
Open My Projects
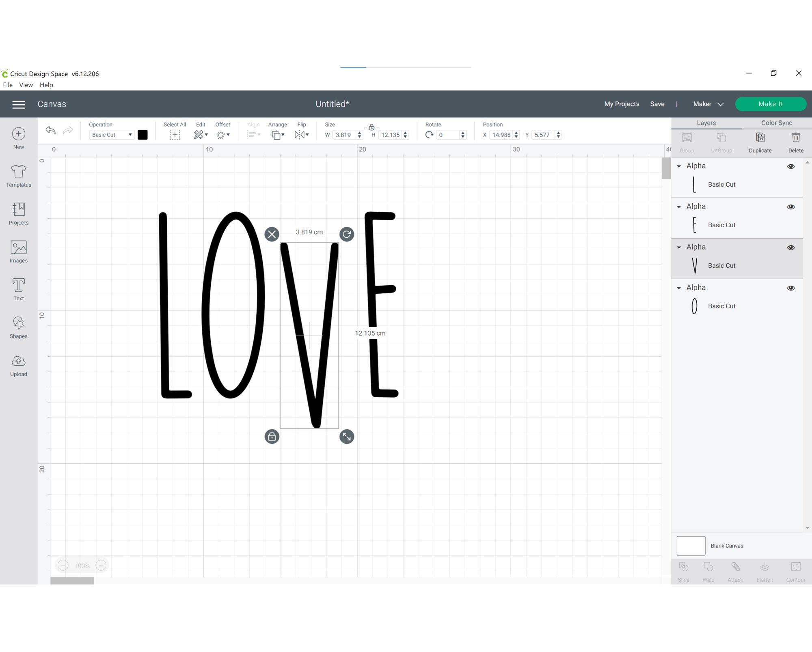click(622, 104)
